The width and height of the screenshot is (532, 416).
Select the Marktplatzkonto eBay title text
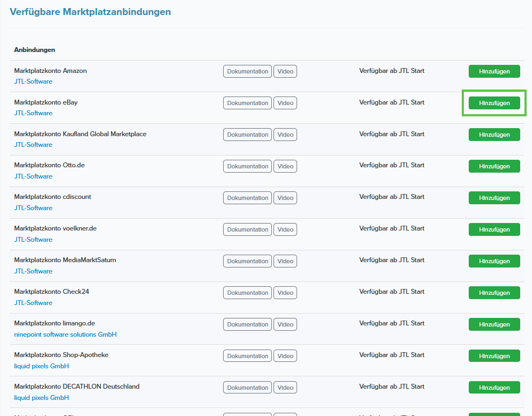[x=46, y=102]
